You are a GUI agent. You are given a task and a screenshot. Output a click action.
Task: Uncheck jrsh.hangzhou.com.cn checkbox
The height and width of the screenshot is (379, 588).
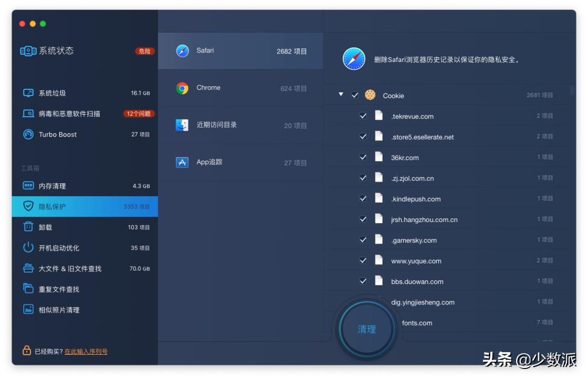click(363, 219)
